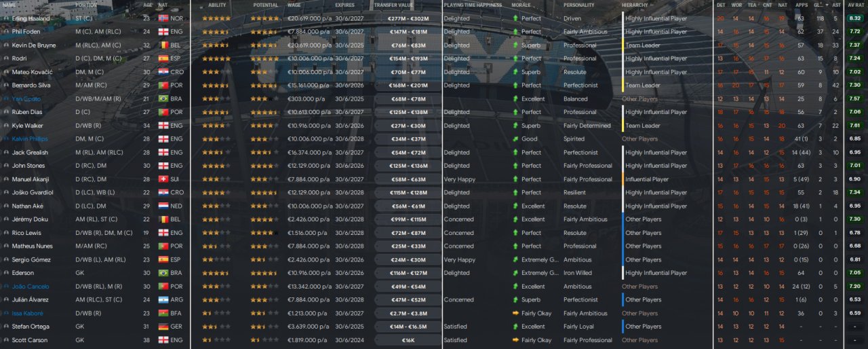This screenshot has height=349, width=868.
Task: Sort by the HIERARCHY column header
Action: tap(635, 5)
